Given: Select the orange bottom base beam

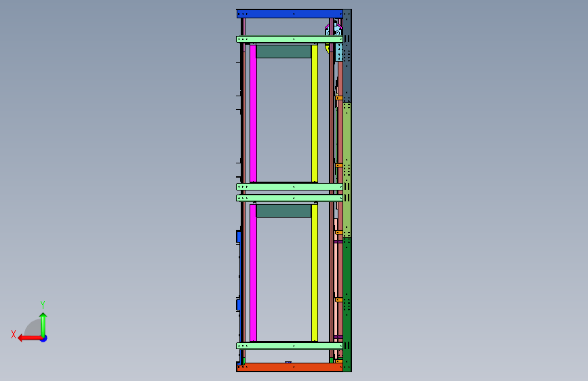Looking at the screenshot, I should tap(290, 367).
